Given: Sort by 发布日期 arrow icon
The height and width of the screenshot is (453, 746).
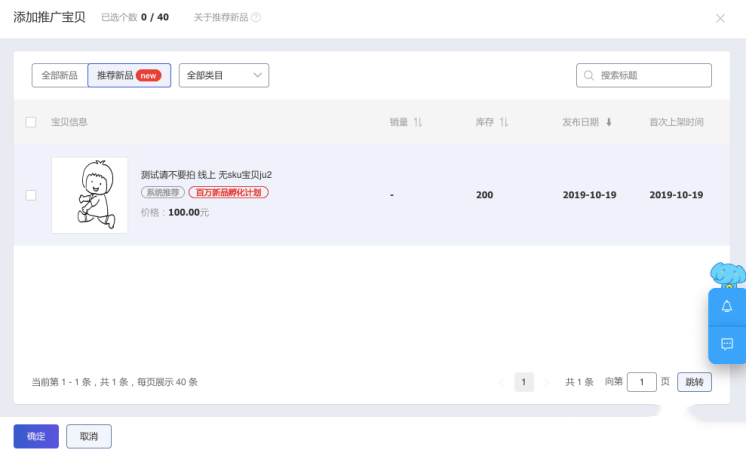Looking at the screenshot, I should click(x=609, y=122).
